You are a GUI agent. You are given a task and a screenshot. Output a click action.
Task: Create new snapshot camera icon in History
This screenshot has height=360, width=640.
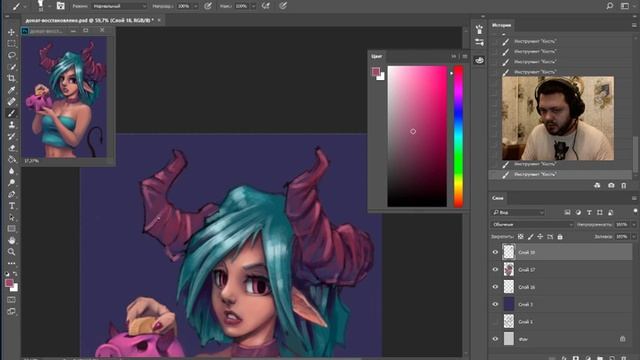611,185
